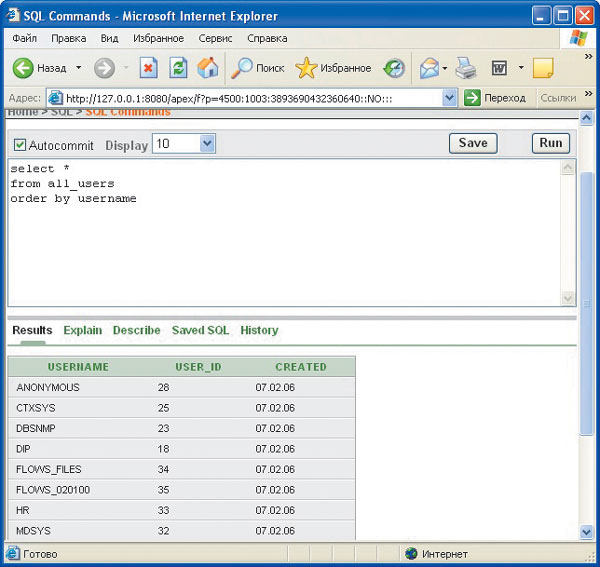The width and height of the screenshot is (600, 567).
Task: Open the Вид menu
Action: point(109,38)
